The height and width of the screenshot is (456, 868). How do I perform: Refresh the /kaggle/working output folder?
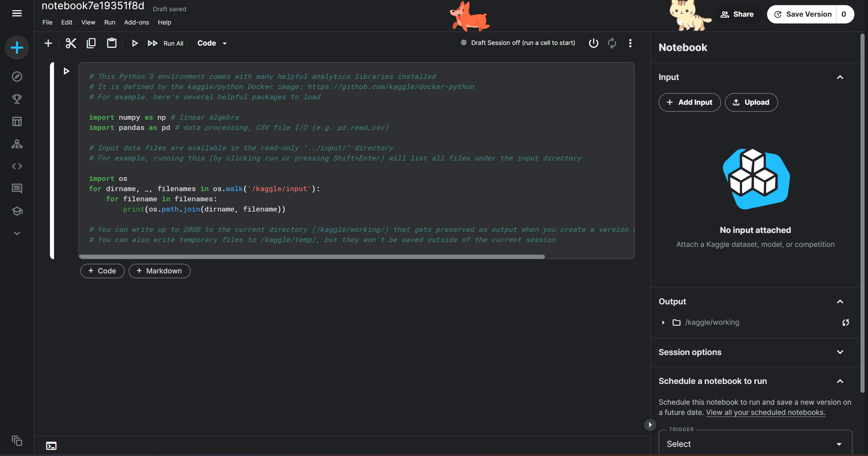coord(846,322)
